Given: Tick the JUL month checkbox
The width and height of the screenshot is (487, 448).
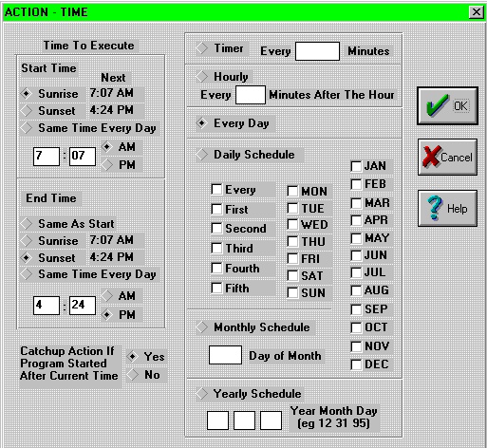Looking at the screenshot, I should (x=356, y=272).
